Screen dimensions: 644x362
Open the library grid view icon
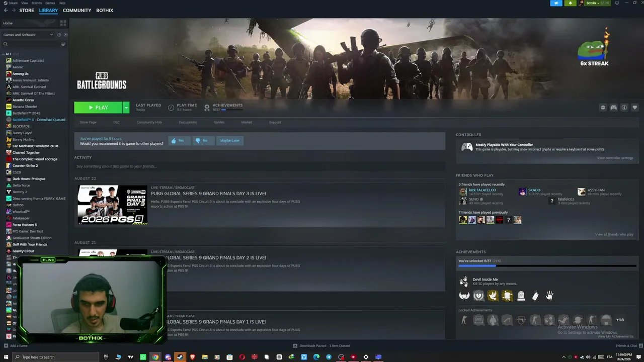click(63, 23)
